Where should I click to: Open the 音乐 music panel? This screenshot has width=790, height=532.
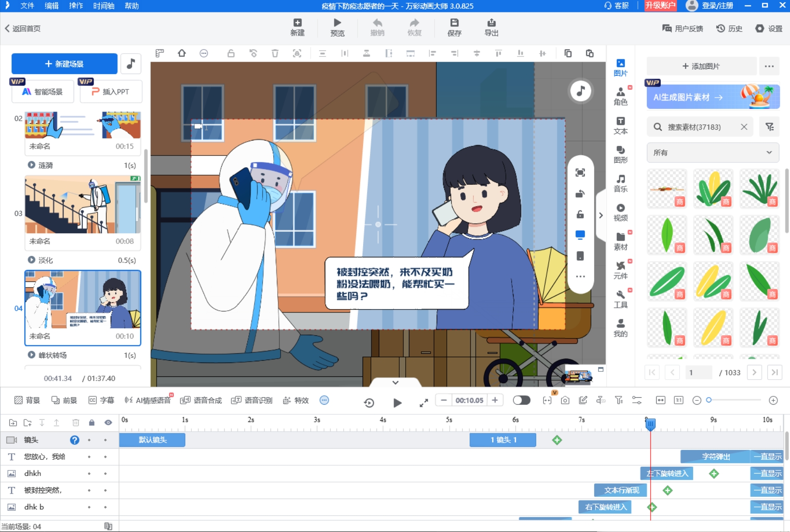(620, 183)
